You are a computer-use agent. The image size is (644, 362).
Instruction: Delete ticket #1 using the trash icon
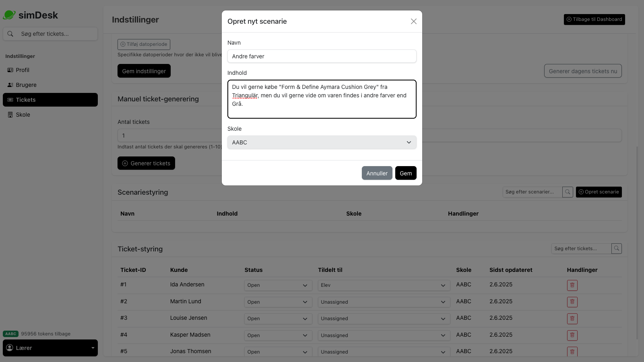572,285
